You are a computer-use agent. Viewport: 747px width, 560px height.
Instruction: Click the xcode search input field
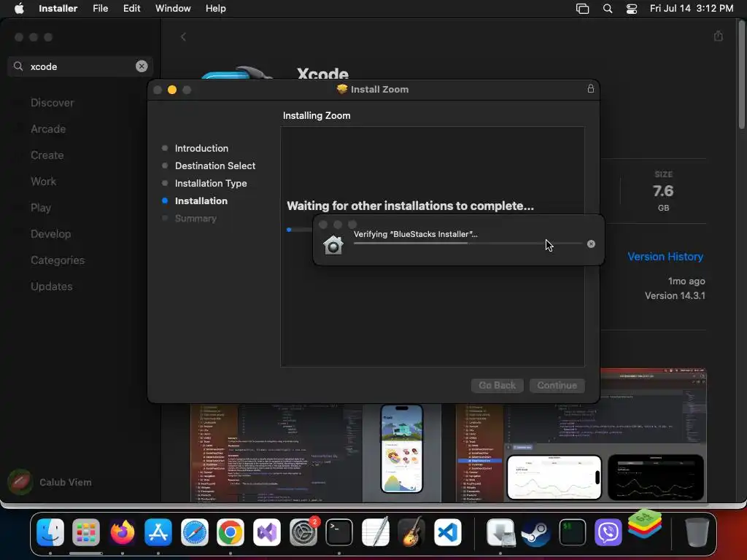coord(81,66)
